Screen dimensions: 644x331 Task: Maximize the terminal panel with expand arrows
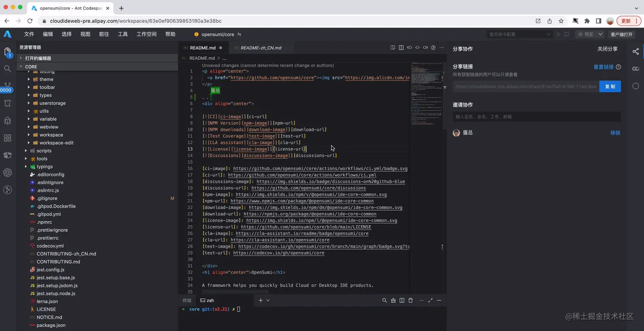(430, 300)
